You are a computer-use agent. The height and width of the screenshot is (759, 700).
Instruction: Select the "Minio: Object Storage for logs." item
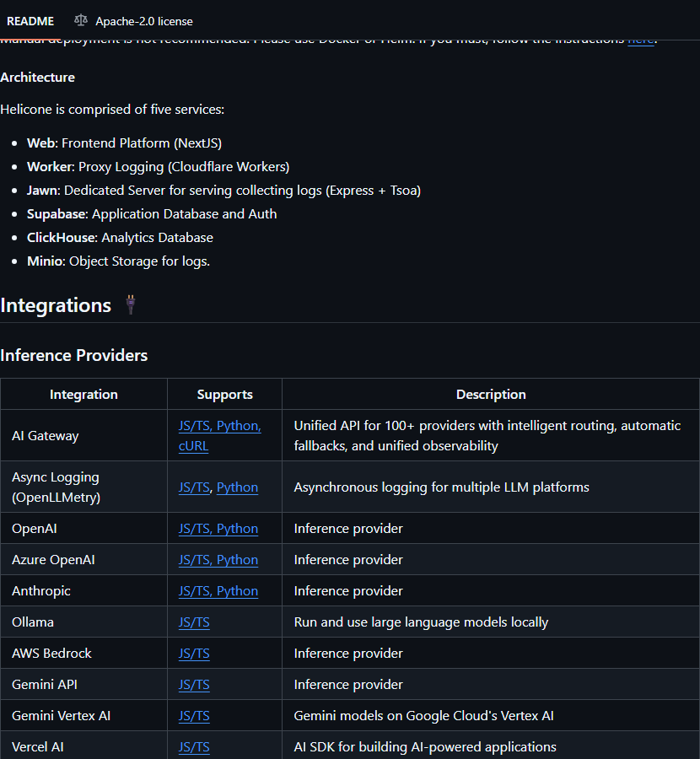(x=119, y=261)
